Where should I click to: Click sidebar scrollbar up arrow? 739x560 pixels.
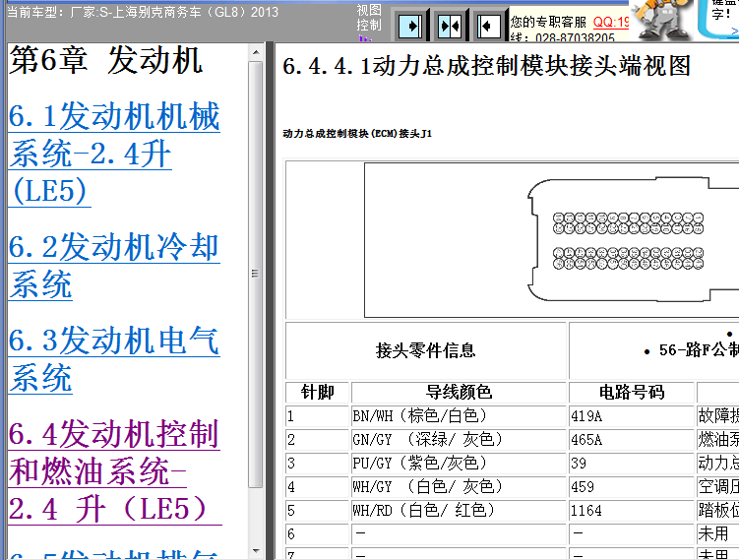(x=256, y=52)
